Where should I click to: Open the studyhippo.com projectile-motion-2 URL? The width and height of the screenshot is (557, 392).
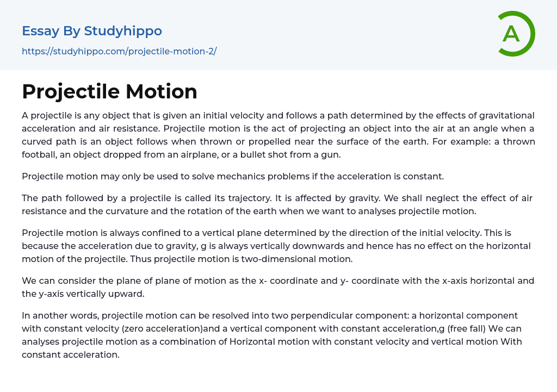(x=119, y=52)
